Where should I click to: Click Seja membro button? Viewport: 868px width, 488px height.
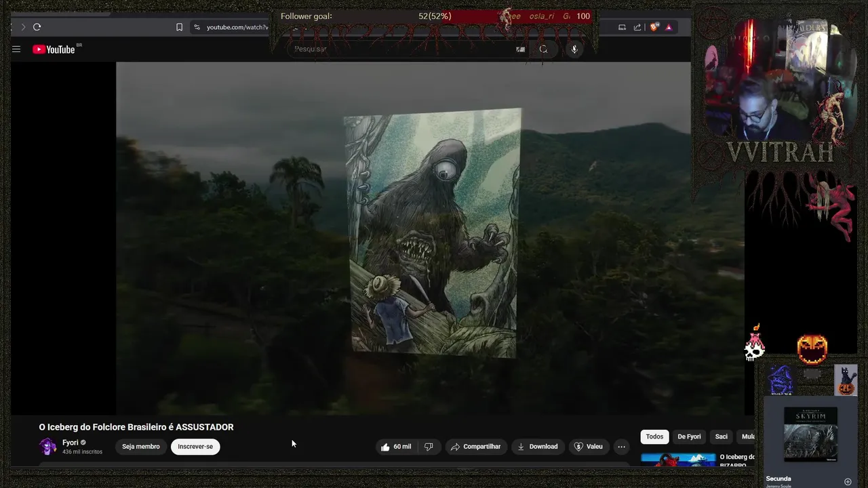tap(141, 447)
